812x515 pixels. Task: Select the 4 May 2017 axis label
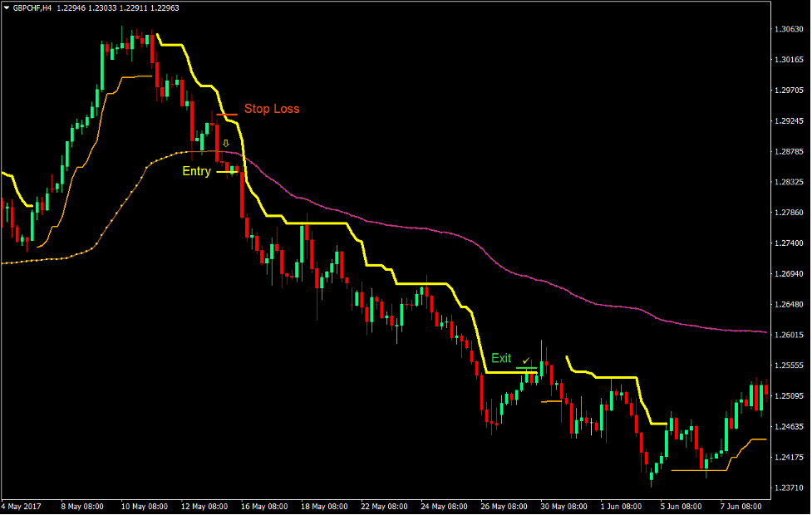(x=20, y=505)
